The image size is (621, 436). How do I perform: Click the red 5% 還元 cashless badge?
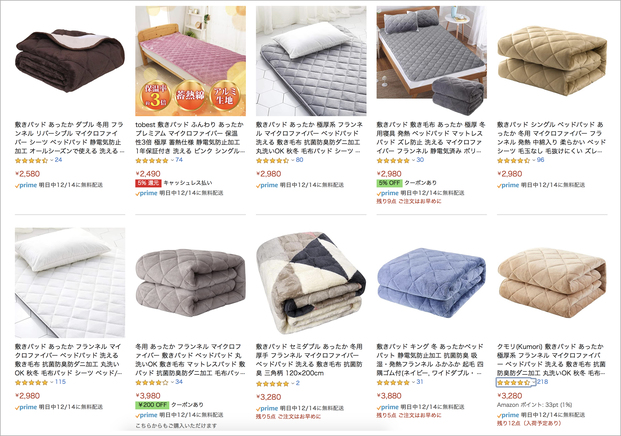point(148,183)
